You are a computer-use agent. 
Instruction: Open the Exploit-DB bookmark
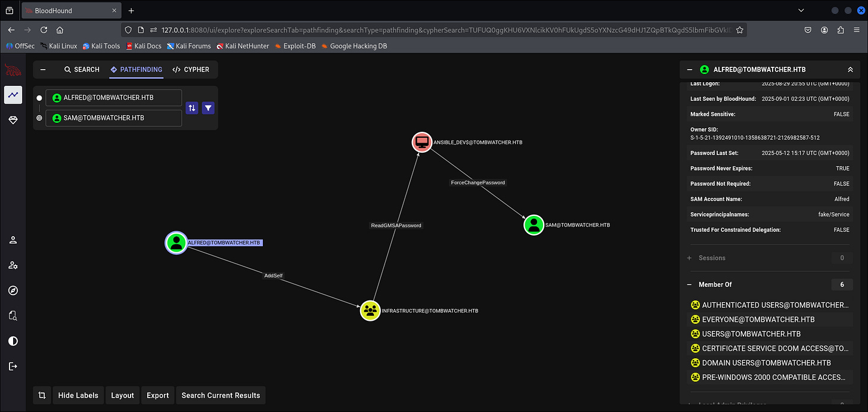(x=295, y=46)
